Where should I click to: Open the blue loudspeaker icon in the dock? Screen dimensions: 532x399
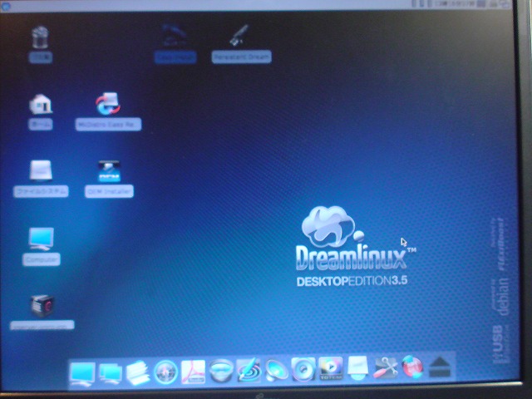coord(276,370)
